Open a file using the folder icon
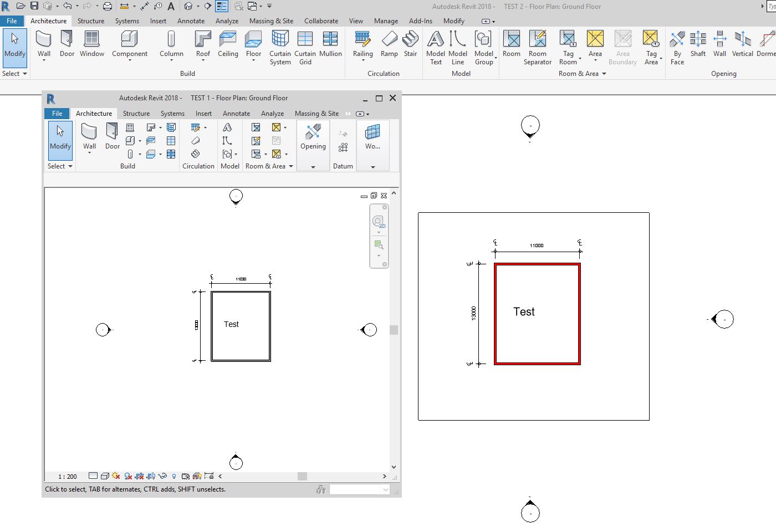 point(21,6)
